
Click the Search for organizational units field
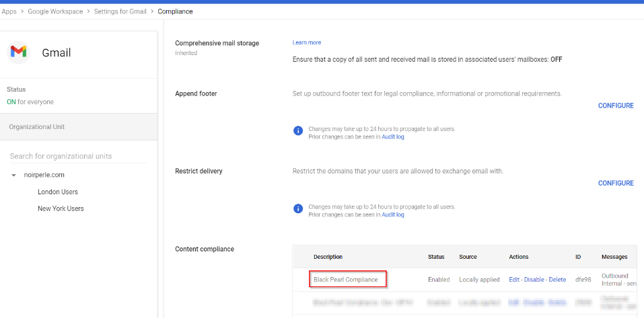(x=77, y=156)
